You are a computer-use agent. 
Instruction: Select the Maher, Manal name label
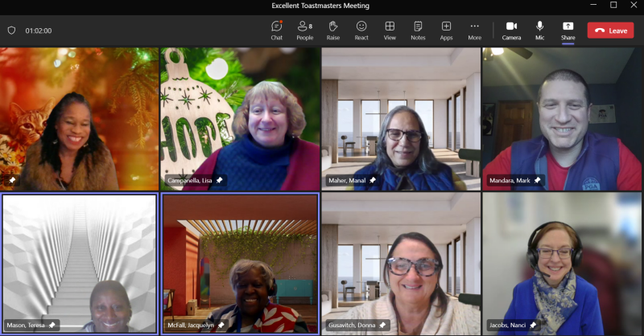click(347, 180)
